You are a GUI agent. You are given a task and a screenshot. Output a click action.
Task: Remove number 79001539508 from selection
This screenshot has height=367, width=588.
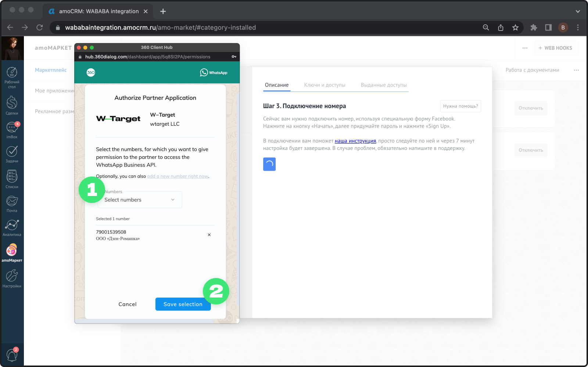tap(209, 235)
